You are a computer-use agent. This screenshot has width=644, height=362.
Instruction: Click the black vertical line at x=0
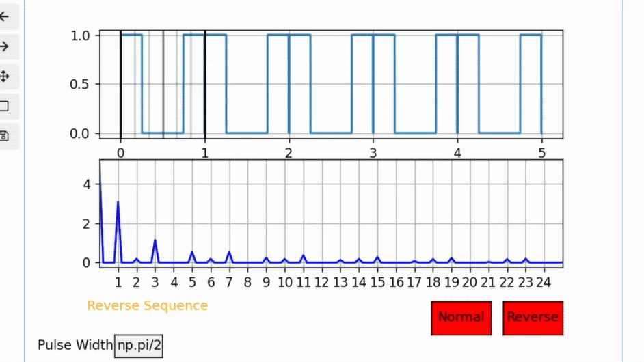121,82
